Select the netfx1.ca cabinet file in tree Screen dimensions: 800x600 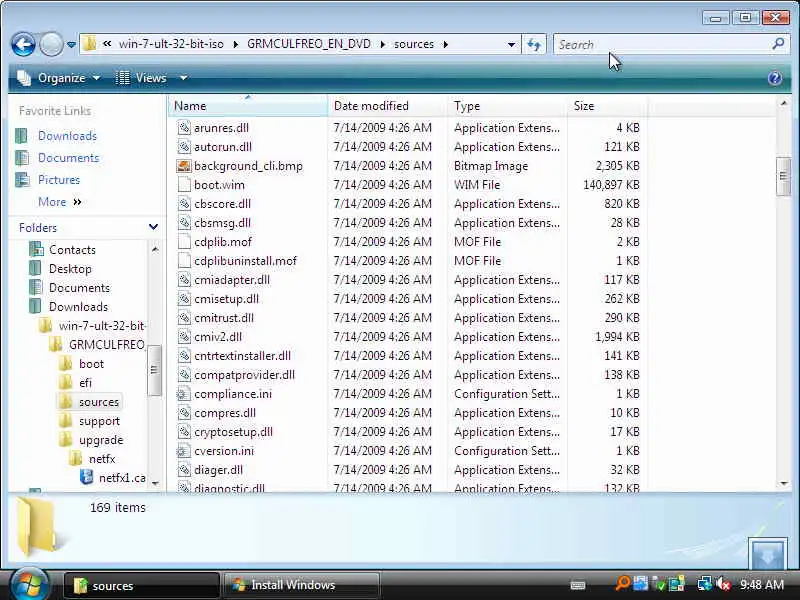click(x=122, y=478)
